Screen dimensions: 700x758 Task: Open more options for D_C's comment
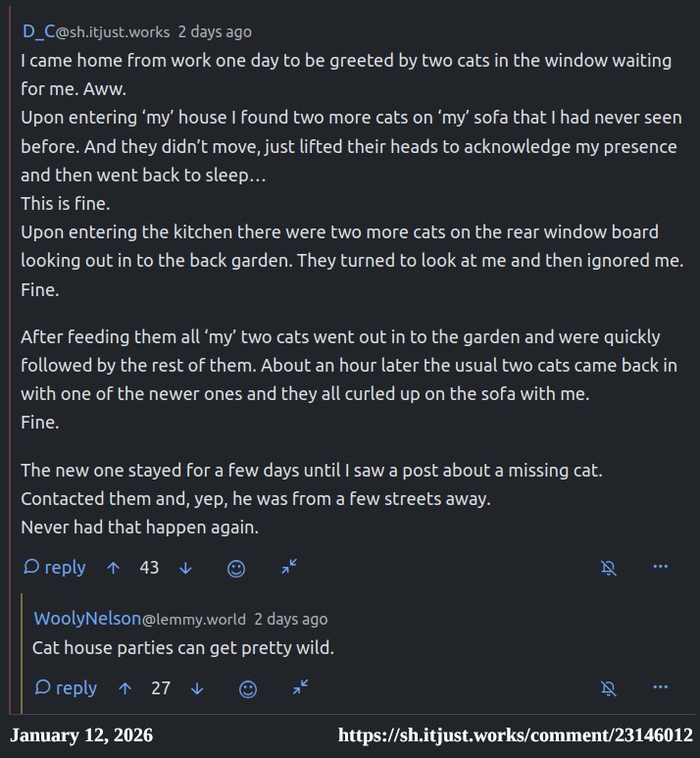click(660, 567)
